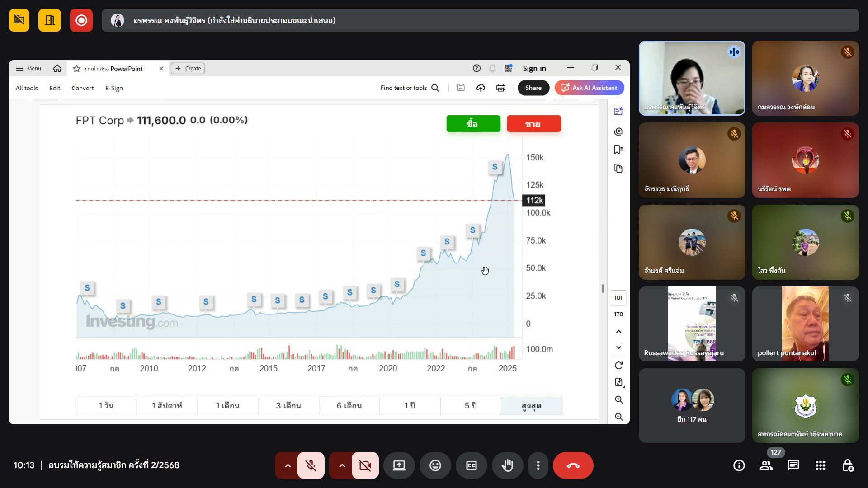Select the 1 สัปดาห์ time range tab
This screenshot has width=868, height=488.
click(x=167, y=406)
